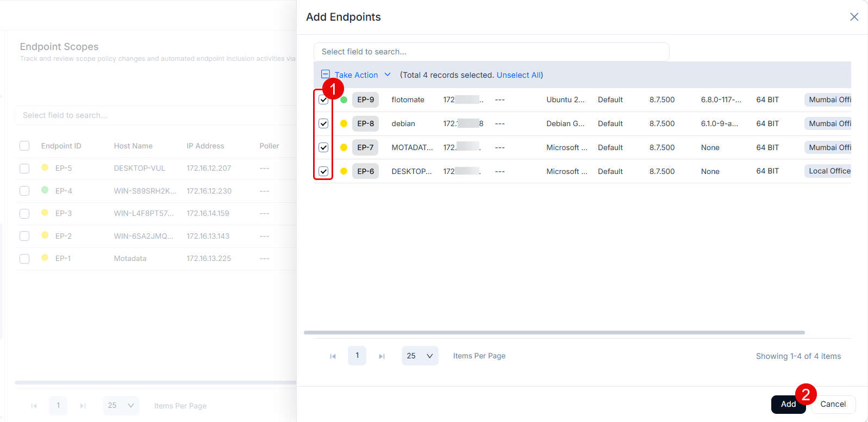Uncheck the EP-8 debian row checkbox
The image size is (868, 422).
pyautogui.click(x=323, y=123)
